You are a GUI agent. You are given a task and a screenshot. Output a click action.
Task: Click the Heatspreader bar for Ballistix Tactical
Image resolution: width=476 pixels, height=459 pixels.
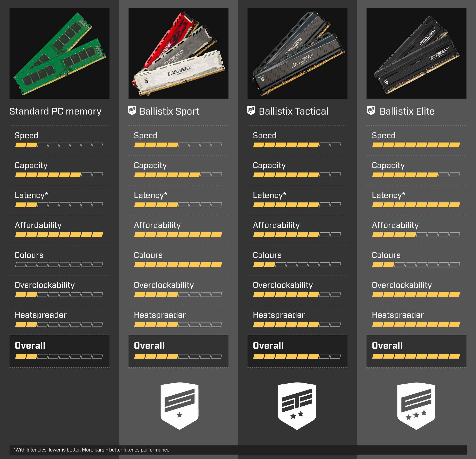(x=297, y=325)
